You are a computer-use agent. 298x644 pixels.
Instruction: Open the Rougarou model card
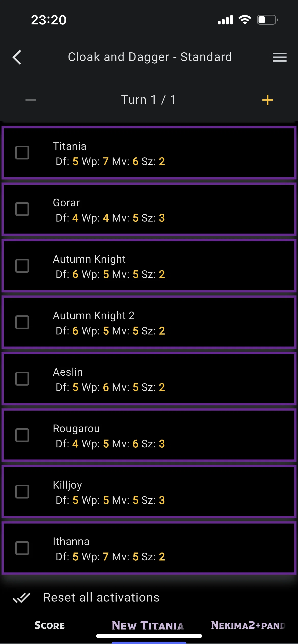[x=149, y=435]
